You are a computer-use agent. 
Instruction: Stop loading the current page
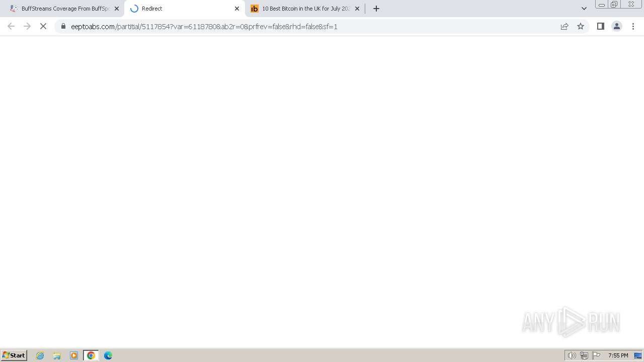43,26
